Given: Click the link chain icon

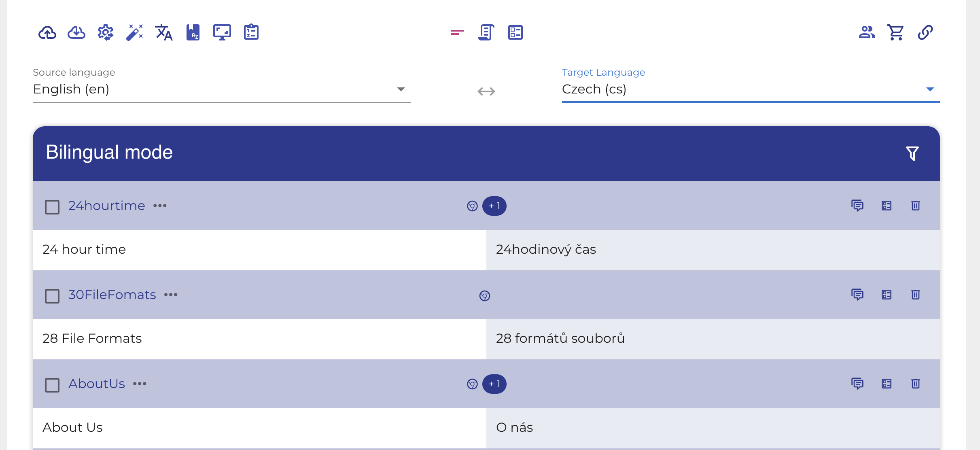Looking at the screenshot, I should (925, 32).
